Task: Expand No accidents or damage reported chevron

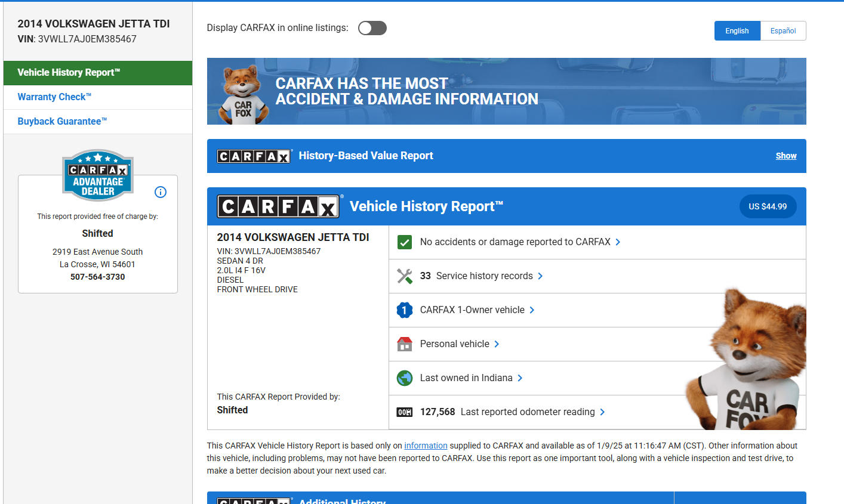Action: (x=618, y=242)
